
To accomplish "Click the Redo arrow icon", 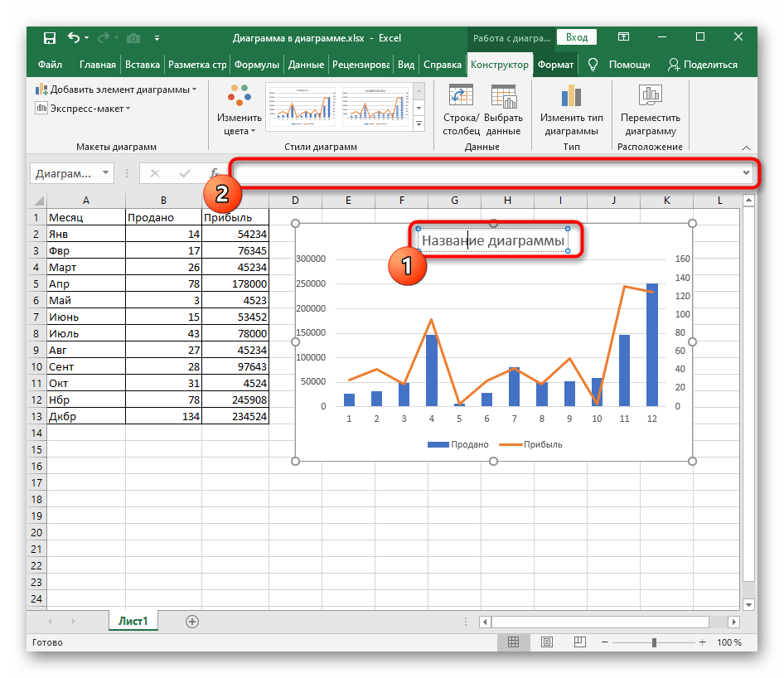I will click(104, 37).
